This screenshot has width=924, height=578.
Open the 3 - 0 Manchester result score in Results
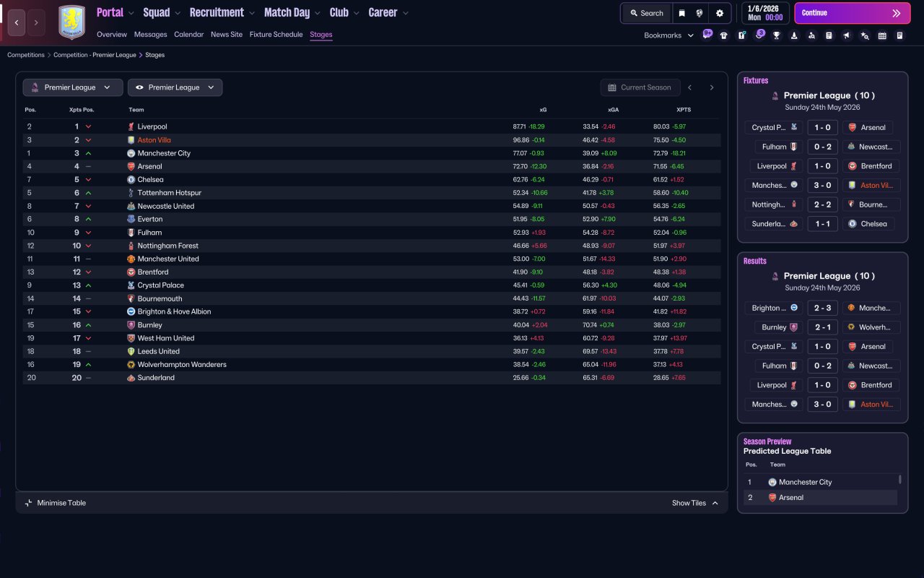822,405
